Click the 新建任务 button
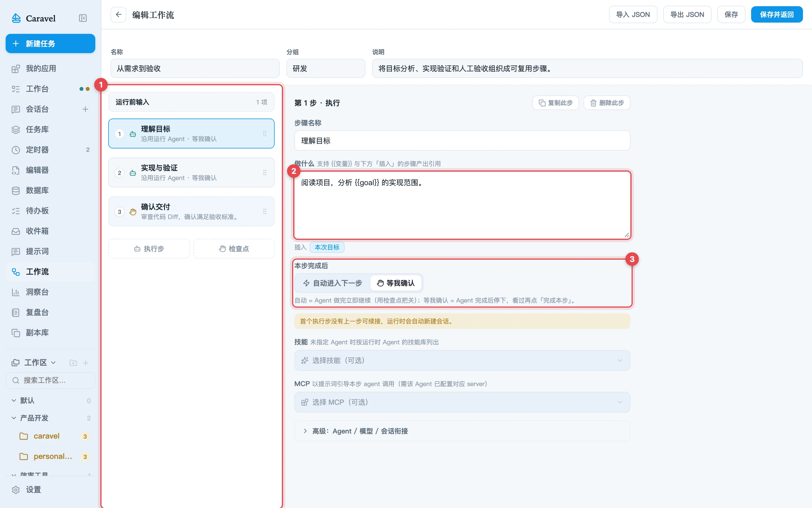The height and width of the screenshot is (508, 812). 50,44
